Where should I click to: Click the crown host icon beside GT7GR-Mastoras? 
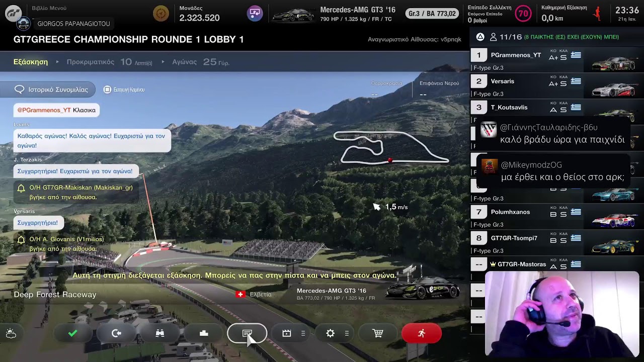point(493,264)
